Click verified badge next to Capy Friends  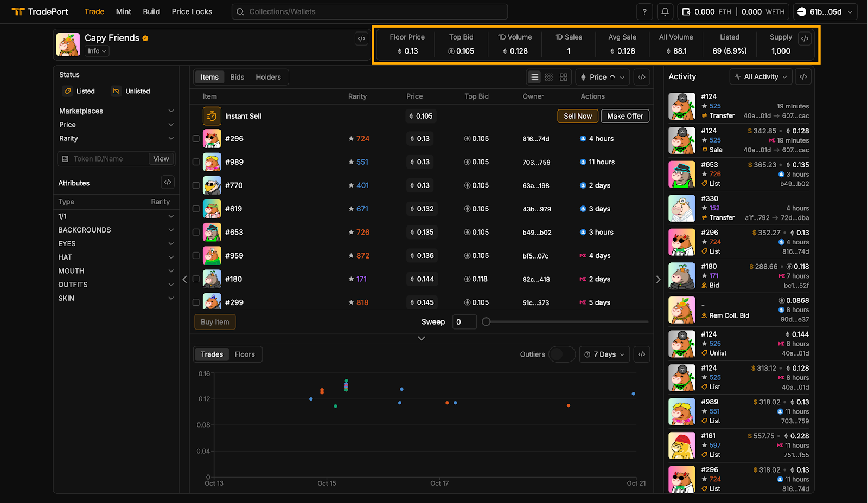coord(145,38)
